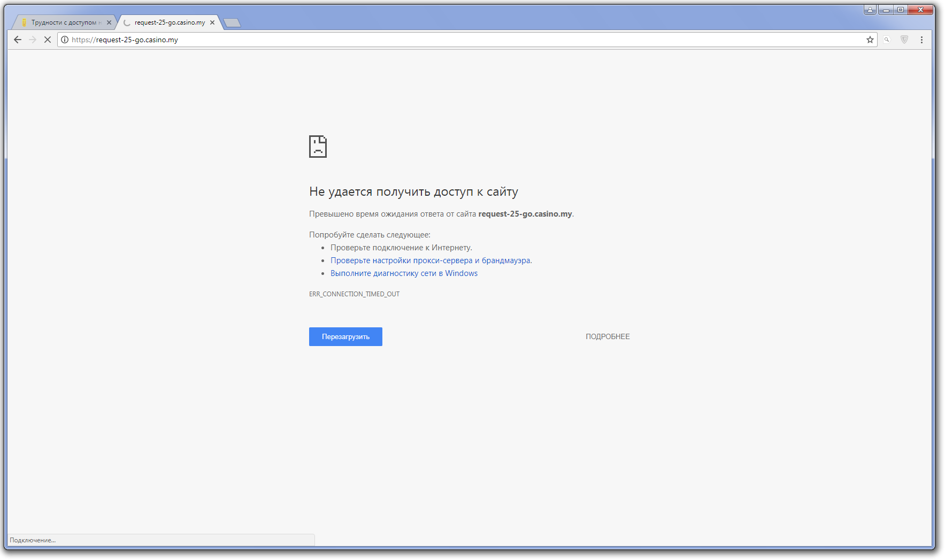Open the Chrome user profile button
Screen dimensions: 945x560
870,10
